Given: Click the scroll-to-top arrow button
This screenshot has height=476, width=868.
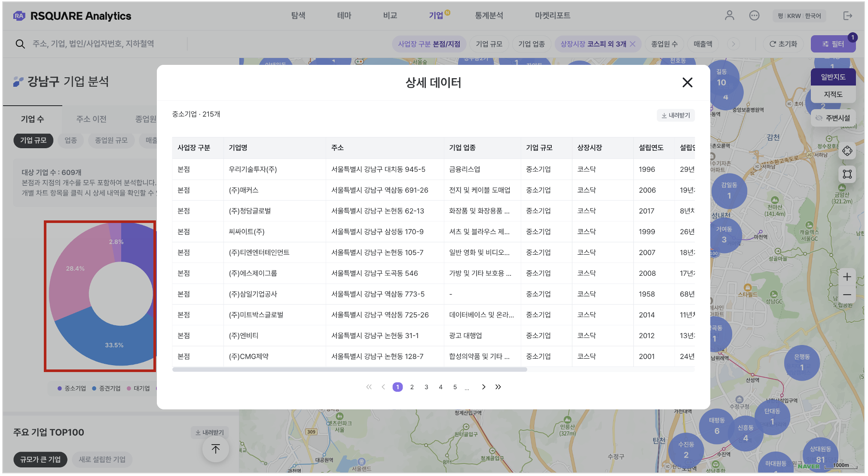Looking at the screenshot, I should (216, 449).
